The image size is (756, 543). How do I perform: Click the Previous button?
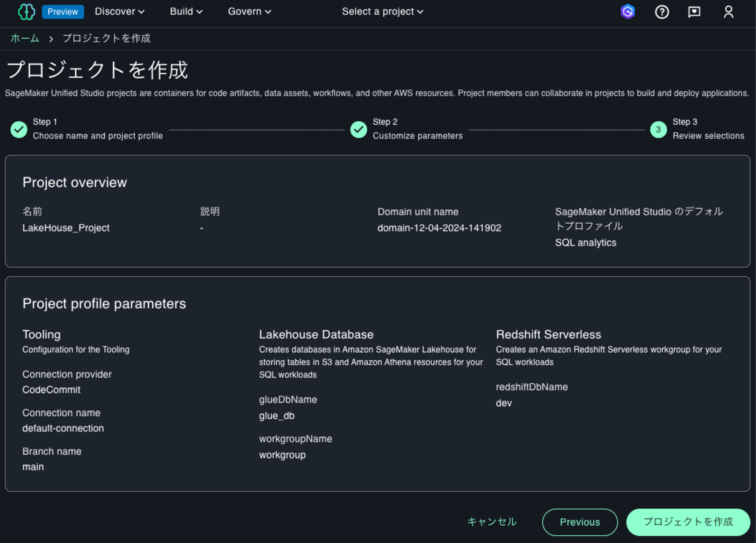pyautogui.click(x=580, y=522)
